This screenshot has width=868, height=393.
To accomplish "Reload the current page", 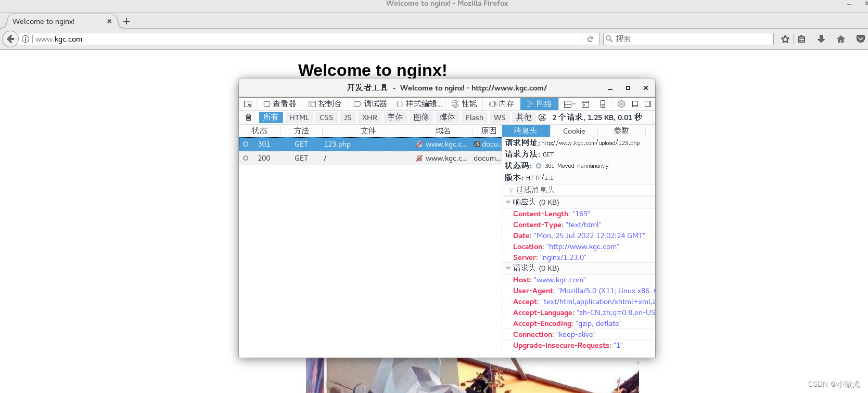I will click(590, 39).
